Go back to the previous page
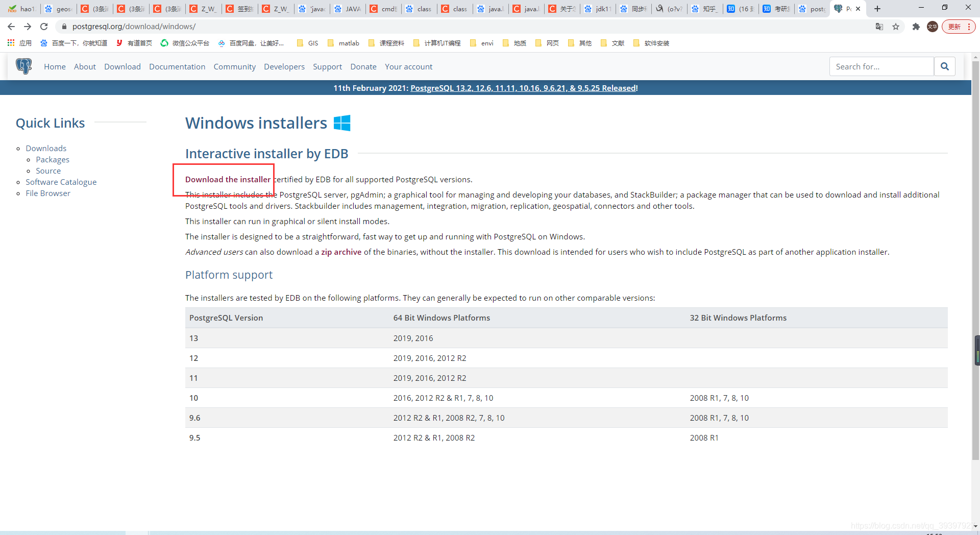Screen dimensions: 980x535 tap(11, 27)
